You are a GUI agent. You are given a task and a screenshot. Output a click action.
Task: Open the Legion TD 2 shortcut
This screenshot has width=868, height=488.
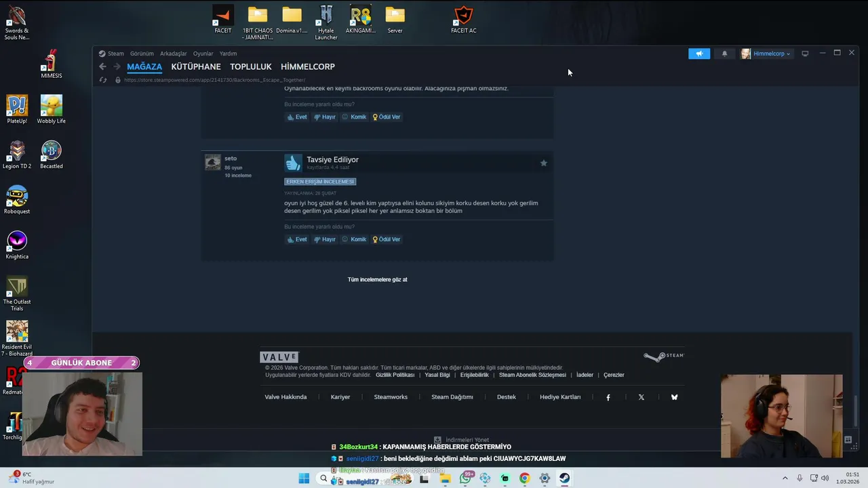[x=17, y=155]
